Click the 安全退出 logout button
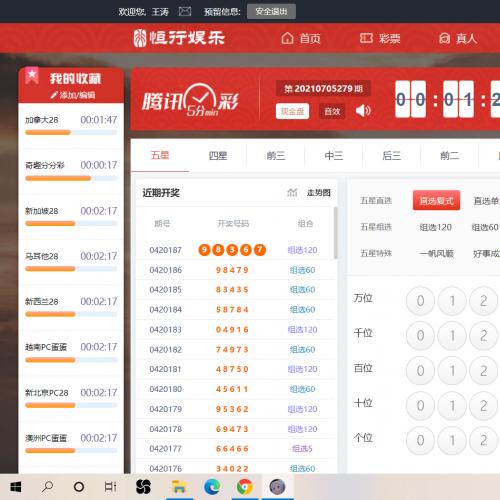Image resolution: width=500 pixels, height=500 pixels. 271,12
